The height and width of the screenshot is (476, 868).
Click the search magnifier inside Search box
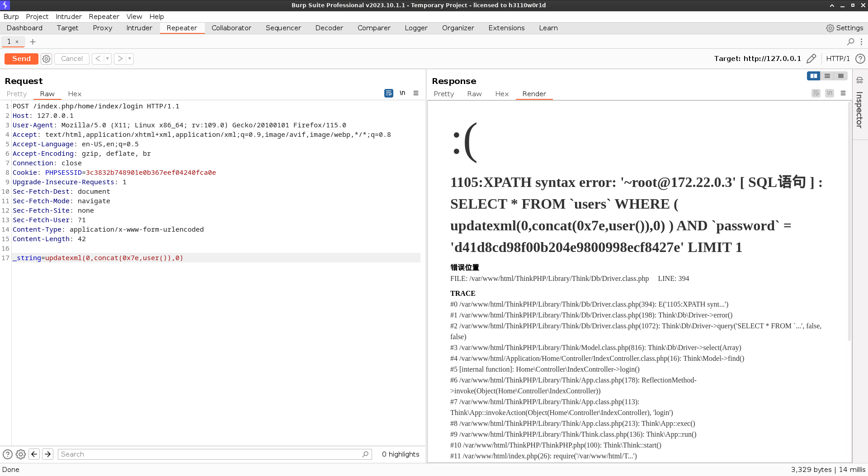pyautogui.click(x=365, y=454)
